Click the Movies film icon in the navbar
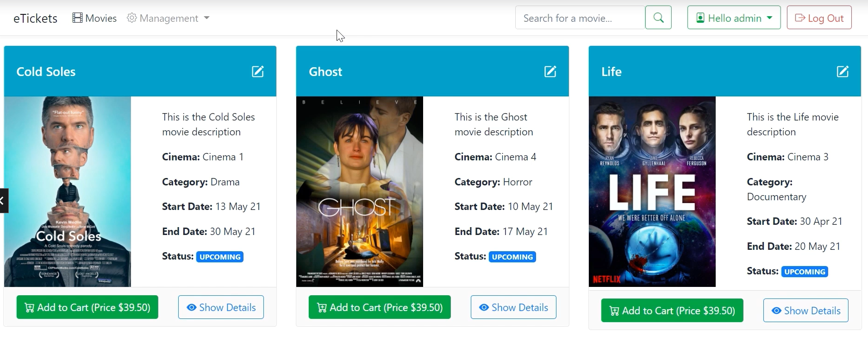Screen dimensions: 868x343 tap(77, 17)
